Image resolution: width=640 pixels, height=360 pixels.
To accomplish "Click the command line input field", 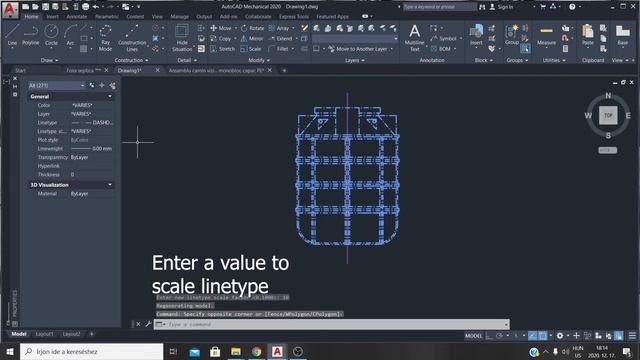I will 331,324.
